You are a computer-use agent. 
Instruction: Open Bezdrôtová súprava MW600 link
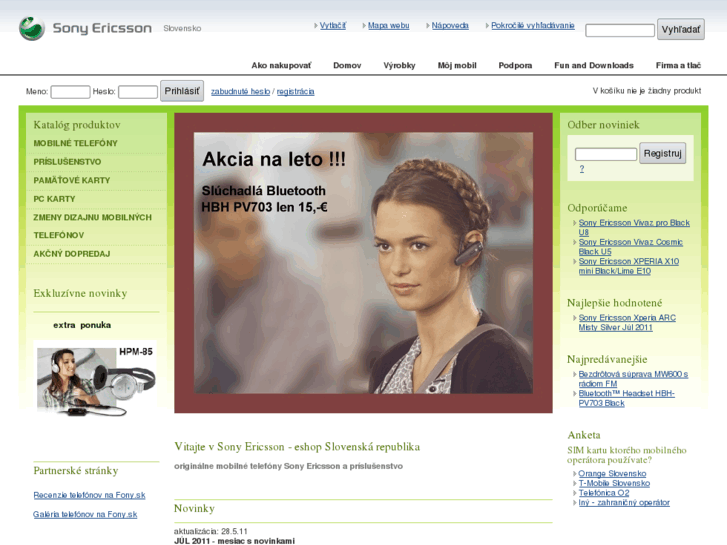(x=633, y=379)
